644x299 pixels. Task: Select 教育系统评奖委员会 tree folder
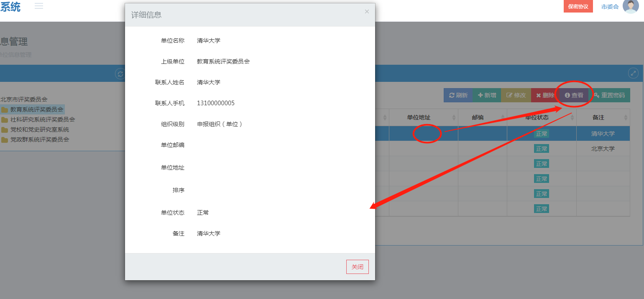tap(37, 109)
